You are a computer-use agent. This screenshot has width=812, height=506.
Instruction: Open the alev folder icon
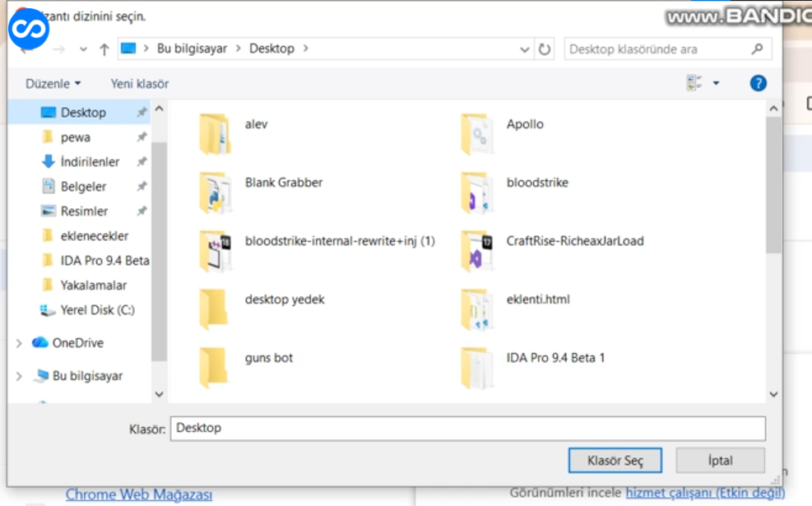pos(215,134)
